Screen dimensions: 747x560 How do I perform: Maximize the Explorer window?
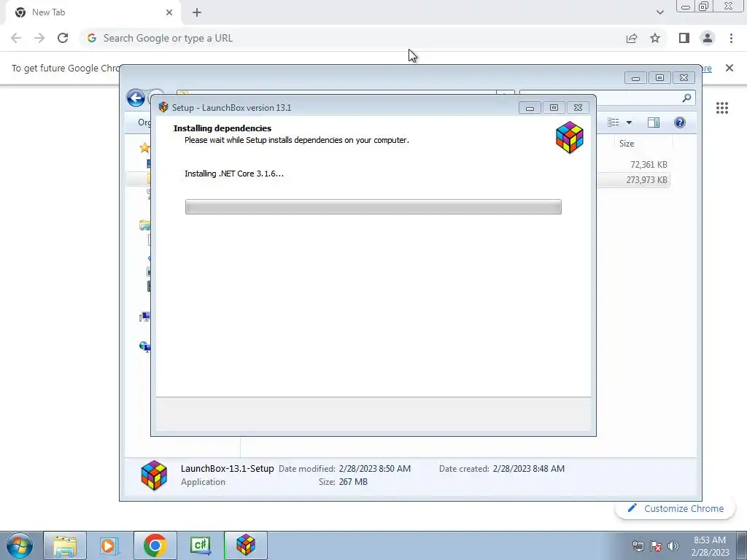(x=659, y=77)
